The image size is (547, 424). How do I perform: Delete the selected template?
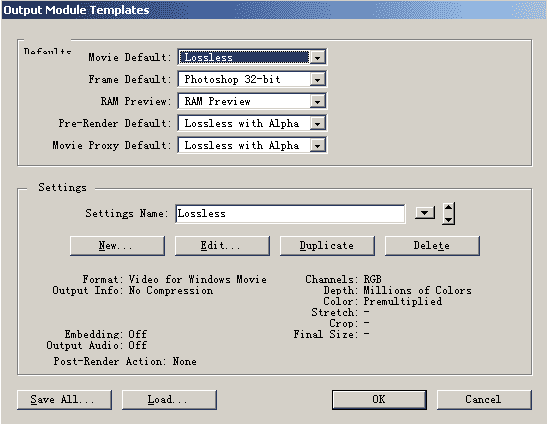coord(432,246)
